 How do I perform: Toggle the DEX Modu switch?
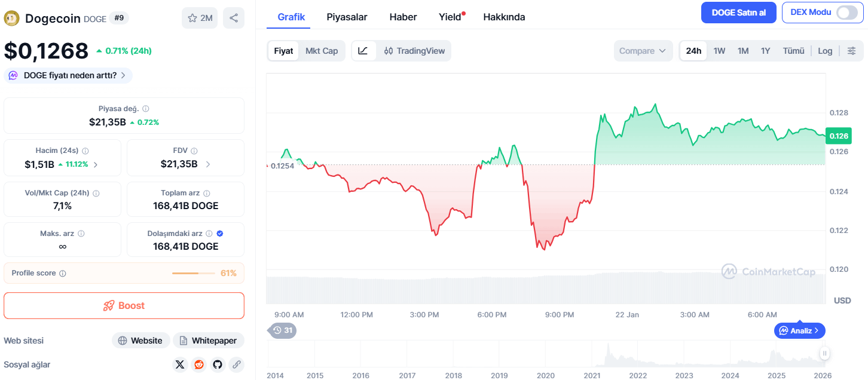pyautogui.click(x=847, y=13)
